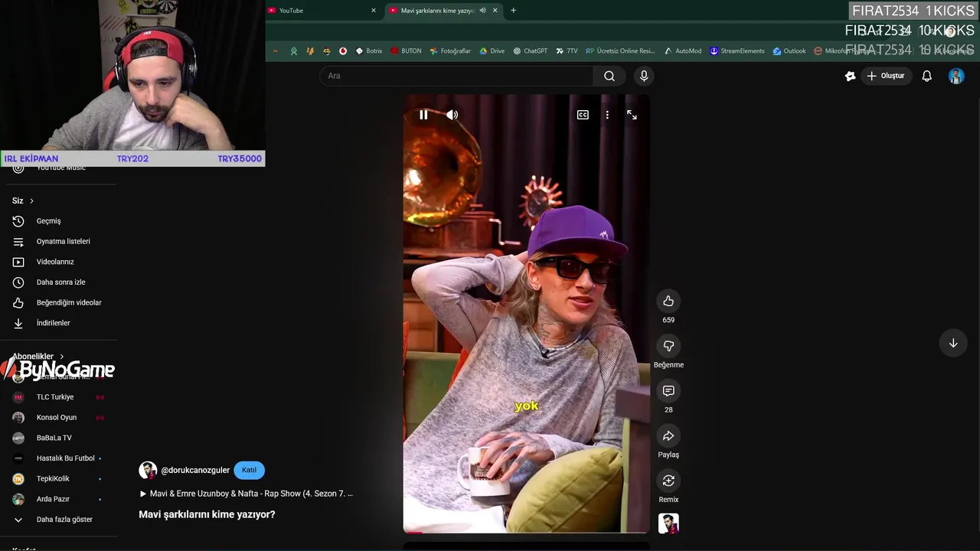Open the ChatGPT bookmark
This screenshot has width=980, height=551.
click(x=530, y=51)
